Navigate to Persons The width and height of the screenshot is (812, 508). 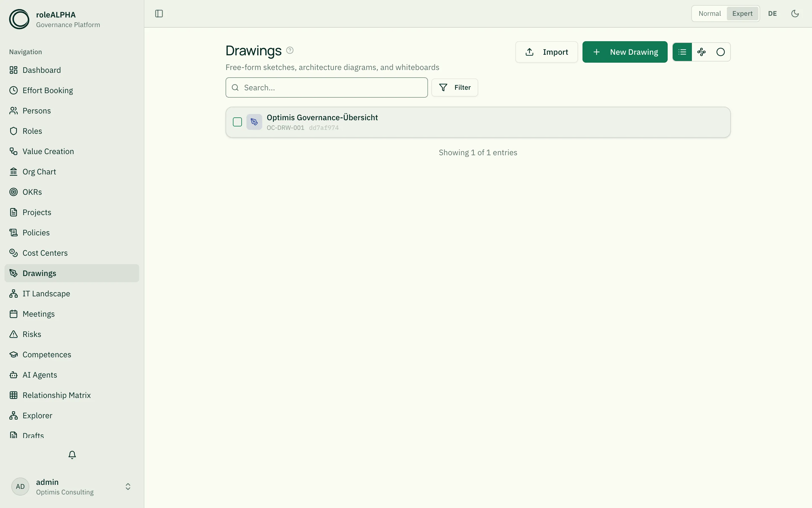[72, 111]
